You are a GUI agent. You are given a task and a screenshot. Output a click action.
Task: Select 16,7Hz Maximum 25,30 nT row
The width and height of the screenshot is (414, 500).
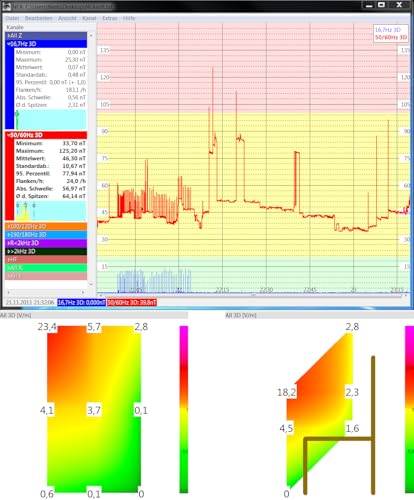(51, 60)
